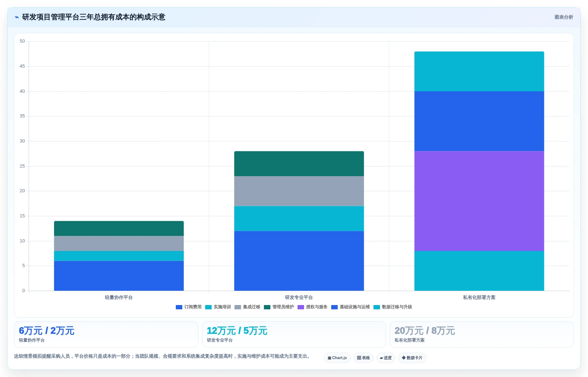Viewport: 588px width, 377px height.
Task: Click the gray 集成迁移 segment of 研发专业平台 bar
Action: pyautogui.click(x=299, y=191)
